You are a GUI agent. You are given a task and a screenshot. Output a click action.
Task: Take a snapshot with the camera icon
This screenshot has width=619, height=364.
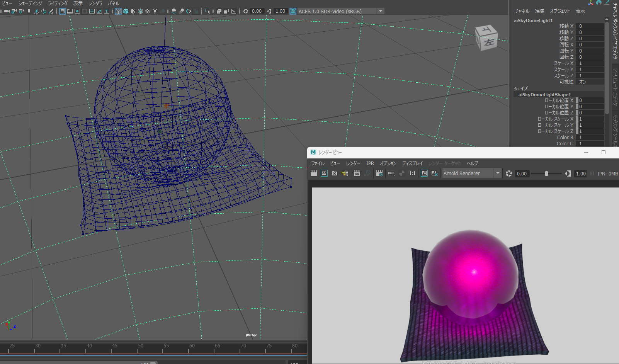point(335,173)
